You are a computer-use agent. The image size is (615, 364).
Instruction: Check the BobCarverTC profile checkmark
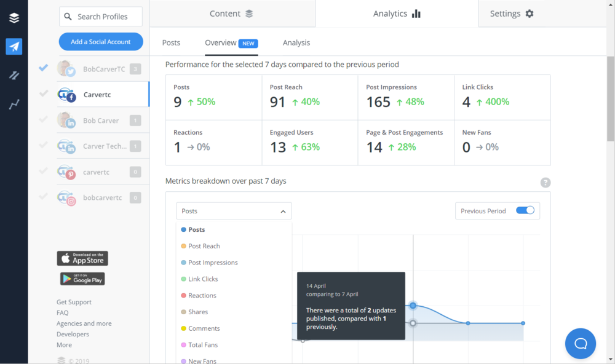point(42,68)
